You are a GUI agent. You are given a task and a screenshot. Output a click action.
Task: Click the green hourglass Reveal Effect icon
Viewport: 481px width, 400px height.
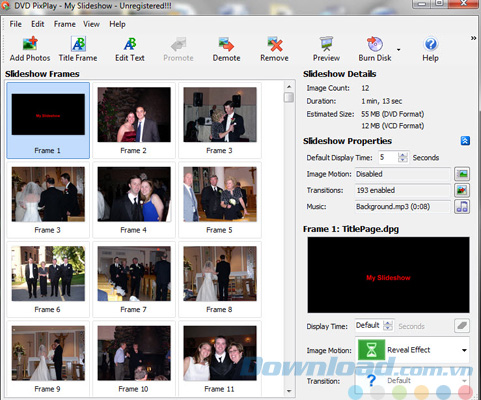pos(371,350)
